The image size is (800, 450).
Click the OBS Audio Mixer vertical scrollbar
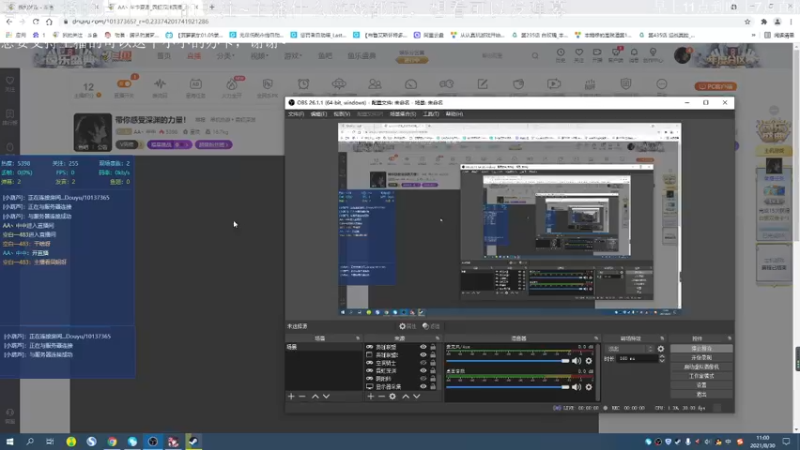pyautogui.click(x=597, y=371)
